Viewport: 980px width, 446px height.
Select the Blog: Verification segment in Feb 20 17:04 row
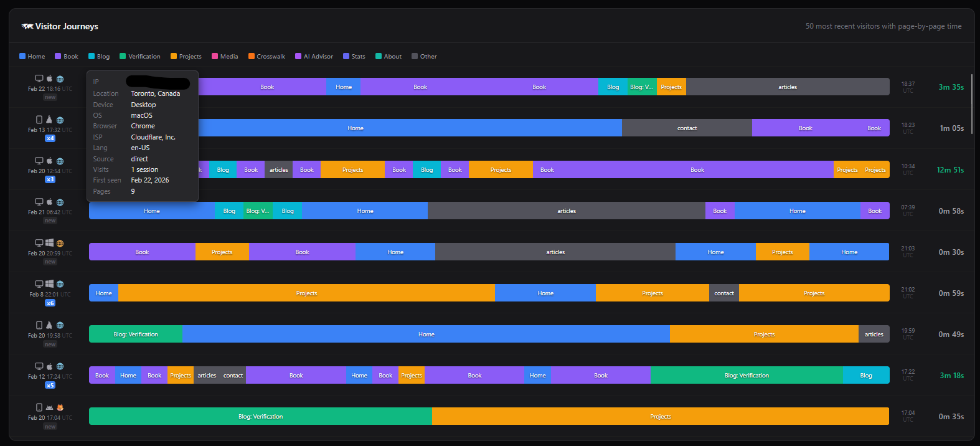(260, 417)
